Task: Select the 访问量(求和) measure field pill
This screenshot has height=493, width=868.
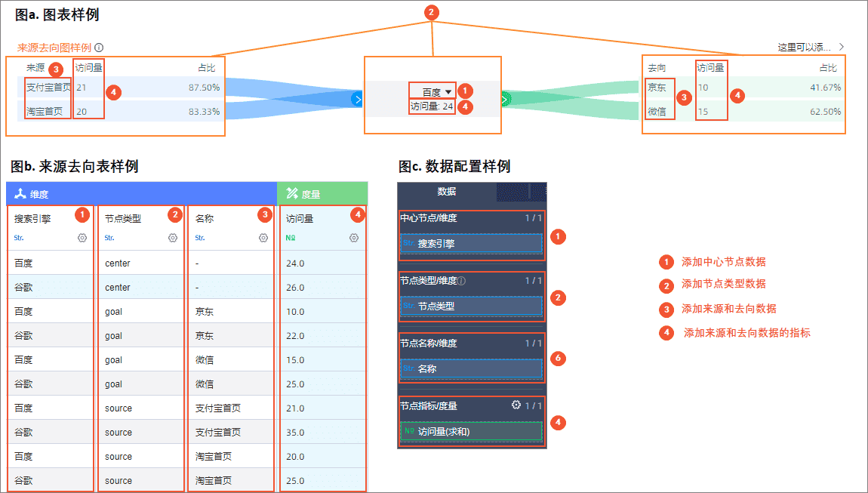Action: pos(471,432)
